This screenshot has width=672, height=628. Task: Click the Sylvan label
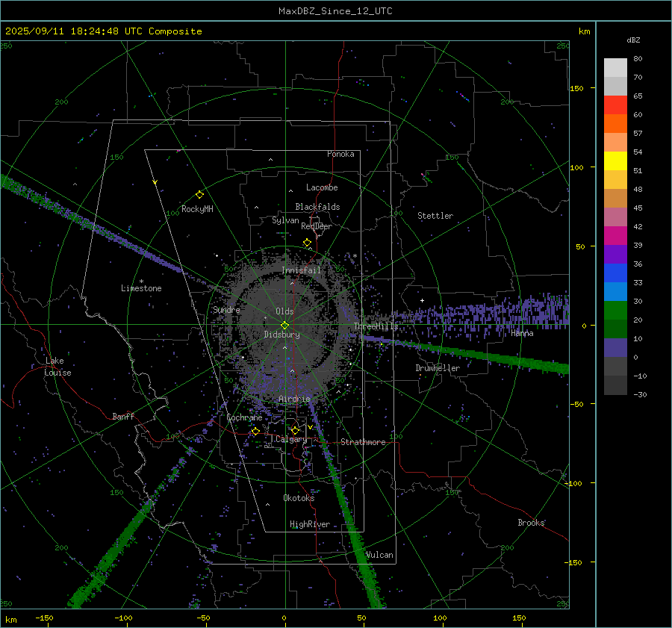[x=285, y=220]
